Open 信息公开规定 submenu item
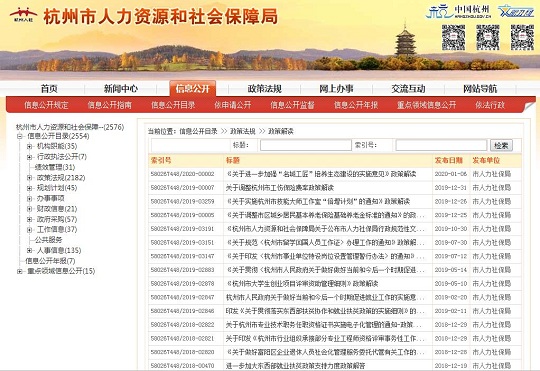This screenshot has width=540, height=371. coord(46,105)
